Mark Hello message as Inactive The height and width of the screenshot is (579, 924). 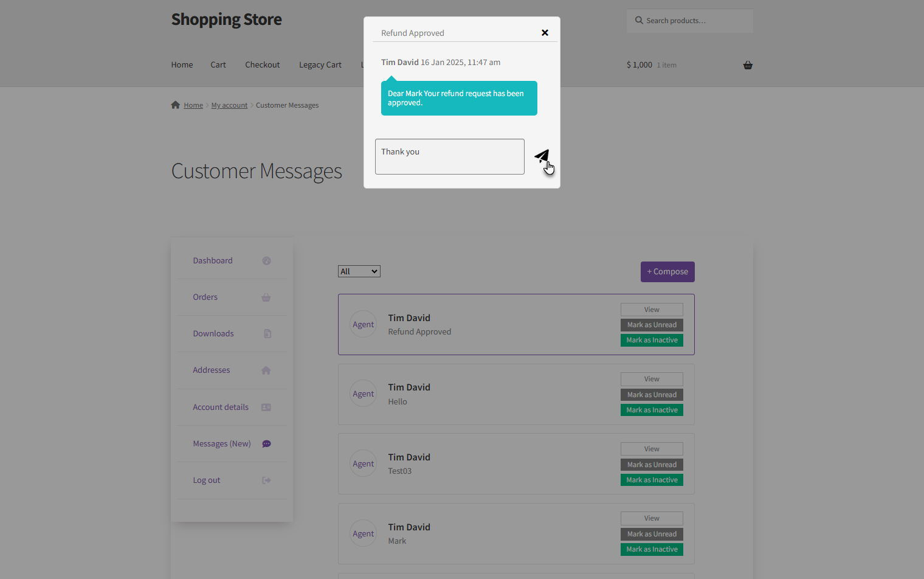click(652, 410)
